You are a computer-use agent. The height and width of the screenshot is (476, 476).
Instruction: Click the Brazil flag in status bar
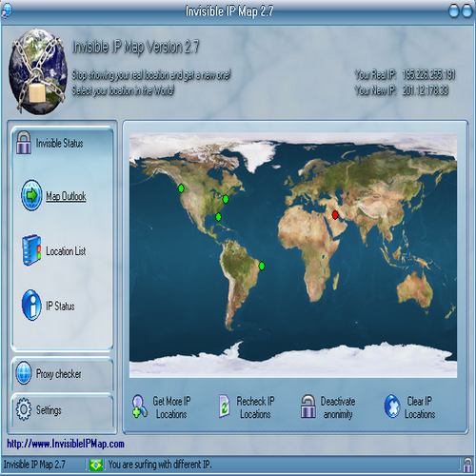click(96, 465)
